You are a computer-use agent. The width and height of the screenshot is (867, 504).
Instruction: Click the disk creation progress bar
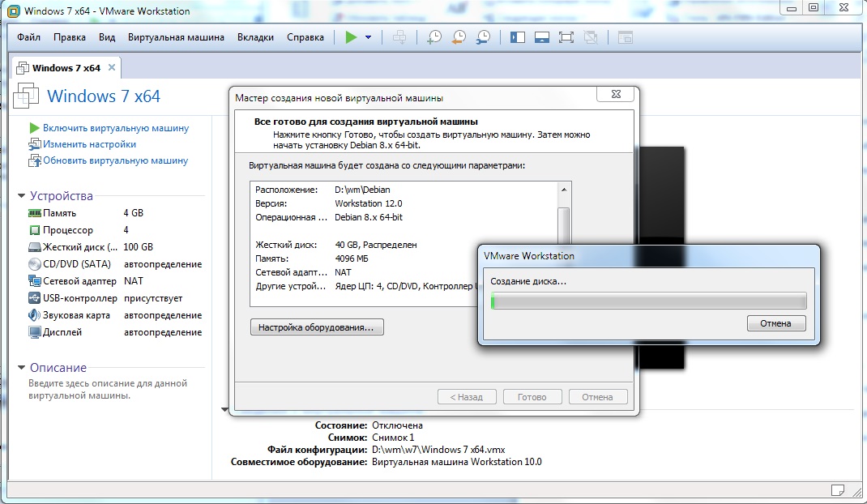[x=648, y=301]
